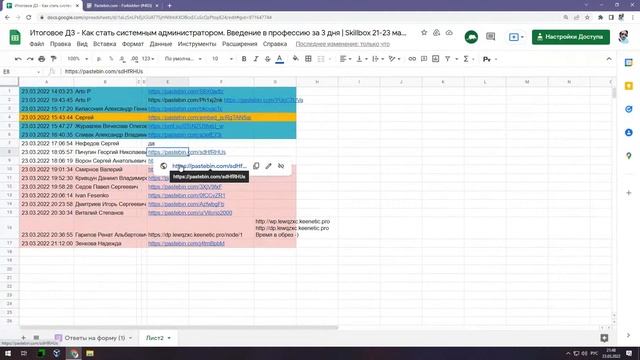Viewport: 640px width, 360px height.
Task: Open Google Tasks side panel
Action: (629, 109)
